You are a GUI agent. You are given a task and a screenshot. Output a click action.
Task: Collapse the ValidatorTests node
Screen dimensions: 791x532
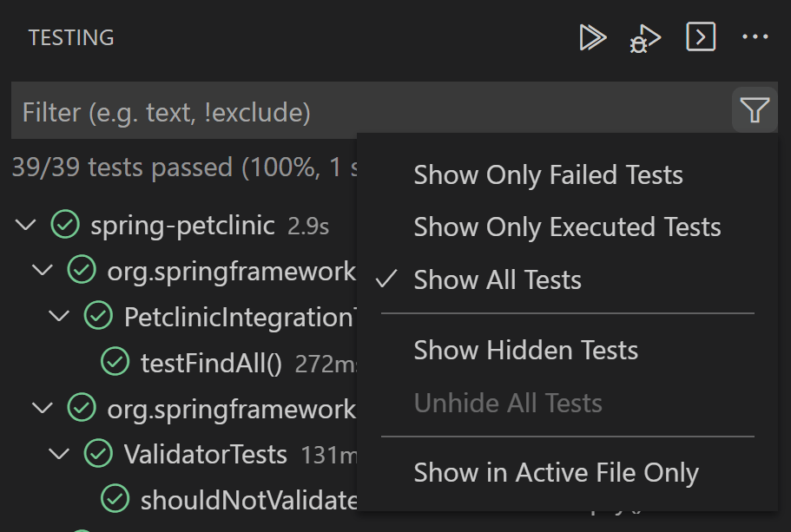pyautogui.click(x=58, y=454)
